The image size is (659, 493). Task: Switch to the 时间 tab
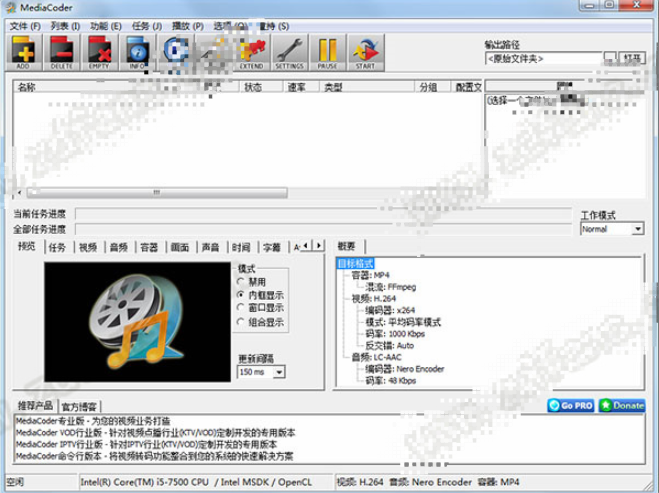point(241,248)
